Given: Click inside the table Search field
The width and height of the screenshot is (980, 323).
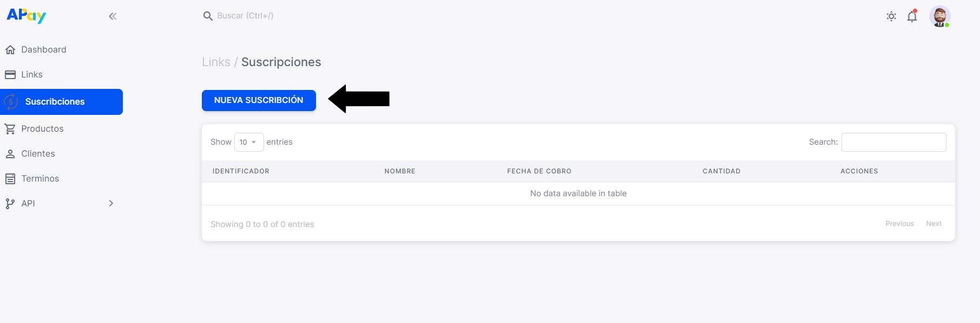Looking at the screenshot, I should 893,141.
